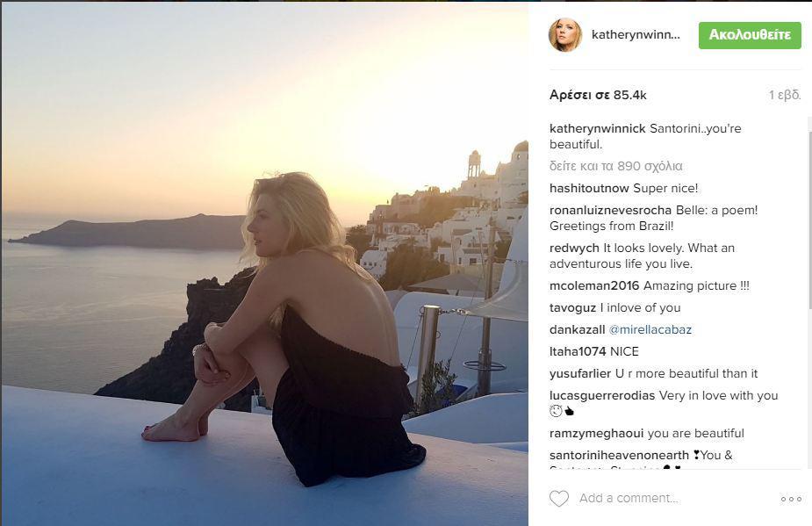Open redwych commenter profile

pos(574,249)
